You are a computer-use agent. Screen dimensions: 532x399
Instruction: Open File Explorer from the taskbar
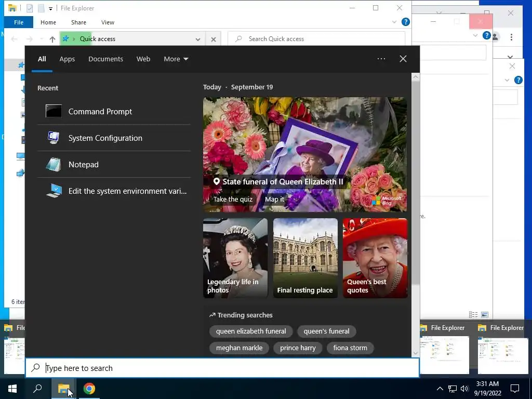pyautogui.click(x=63, y=389)
